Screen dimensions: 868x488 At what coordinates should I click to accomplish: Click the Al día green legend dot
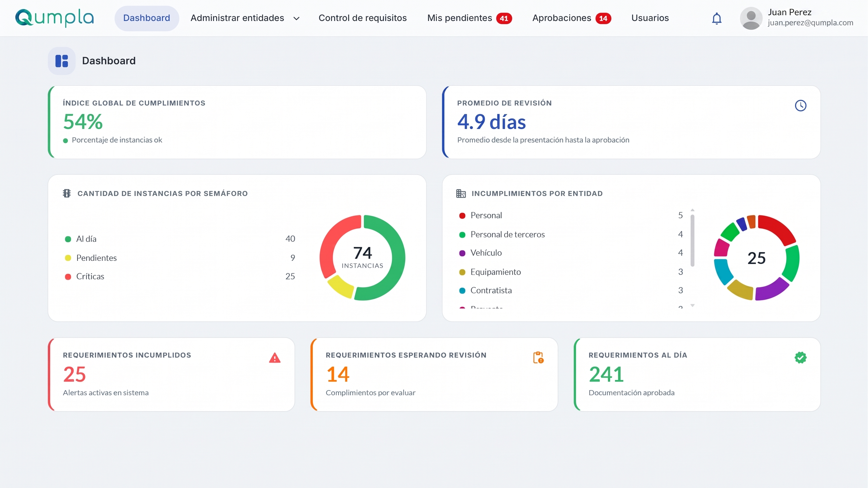click(68, 239)
